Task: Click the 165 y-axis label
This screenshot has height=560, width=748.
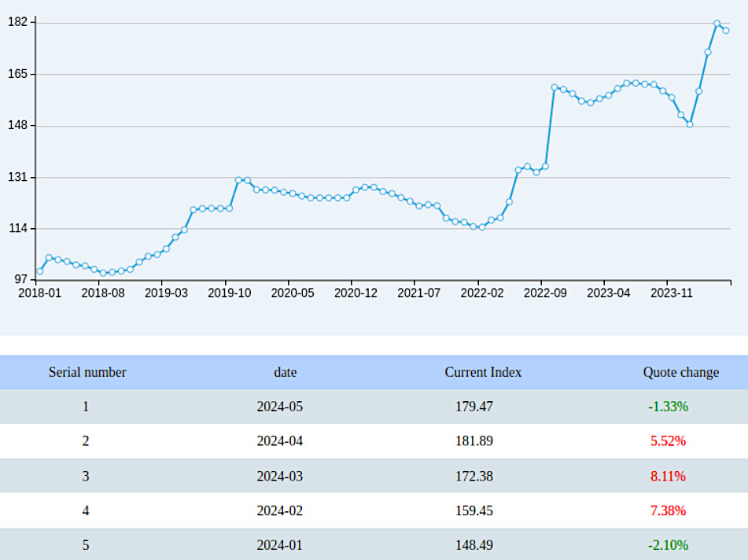Action: (x=17, y=74)
